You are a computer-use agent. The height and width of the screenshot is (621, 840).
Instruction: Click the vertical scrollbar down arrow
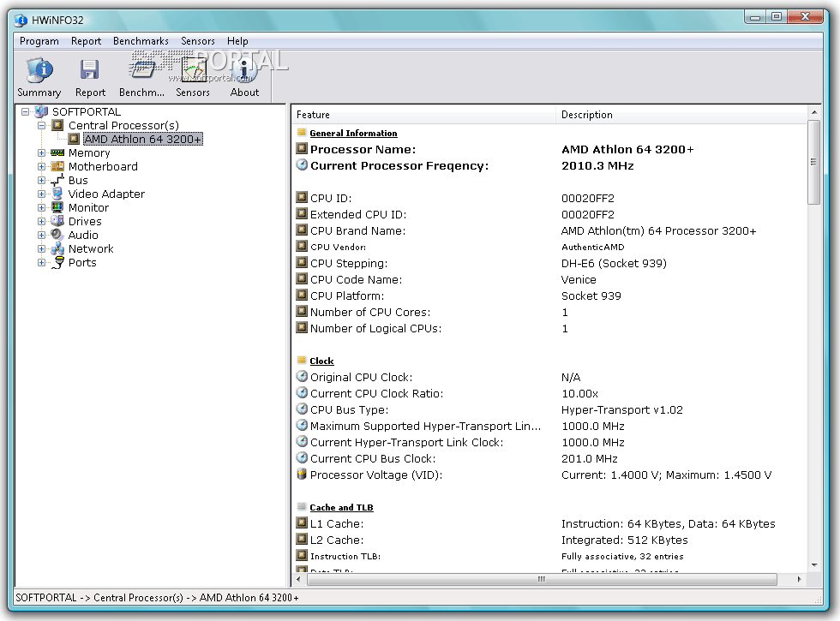(x=814, y=565)
